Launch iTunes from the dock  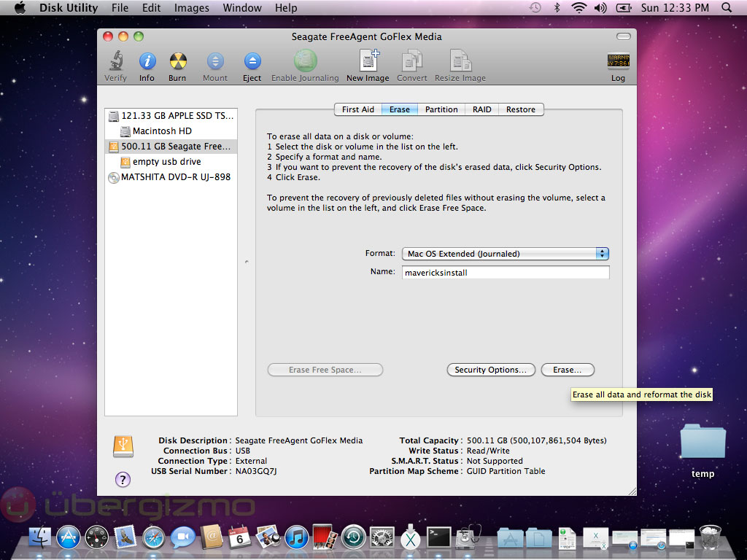pyautogui.click(x=297, y=537)
